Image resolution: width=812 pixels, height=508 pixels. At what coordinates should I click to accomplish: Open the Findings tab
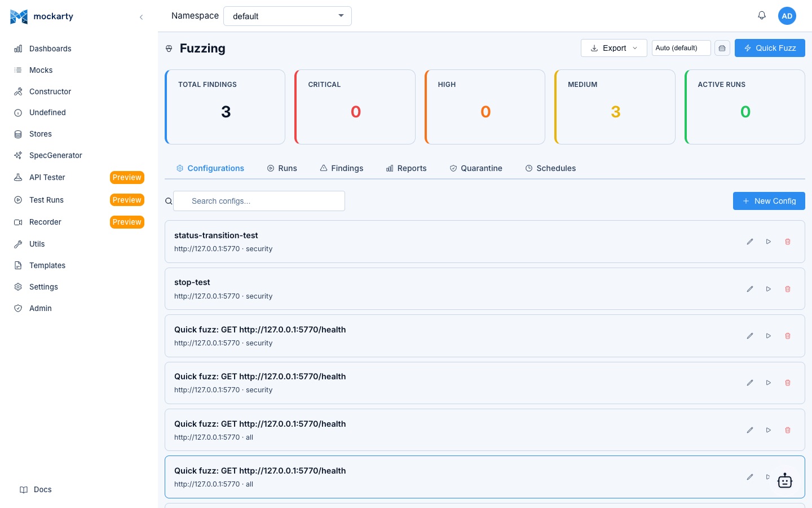point(342,168)
